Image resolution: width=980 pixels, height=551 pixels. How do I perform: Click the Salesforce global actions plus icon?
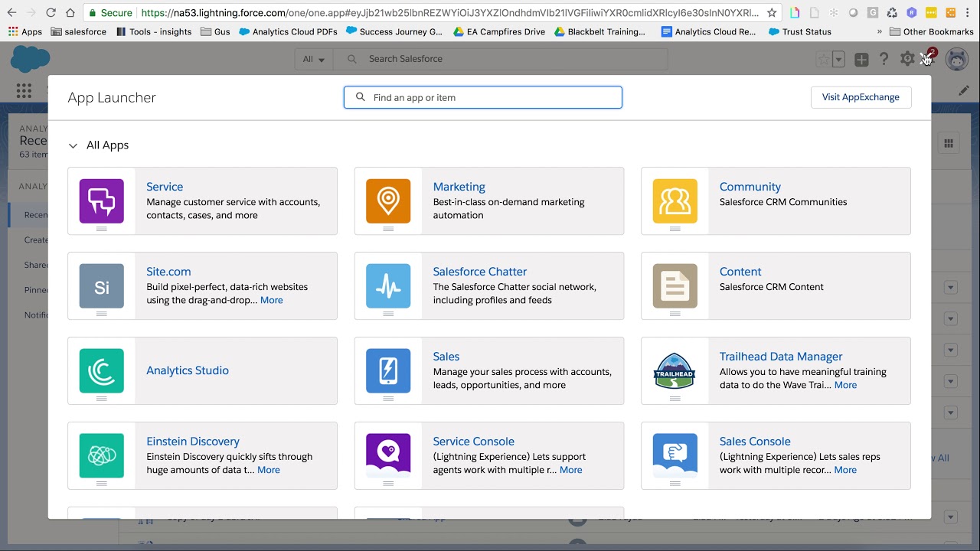[x=861, y=59]
